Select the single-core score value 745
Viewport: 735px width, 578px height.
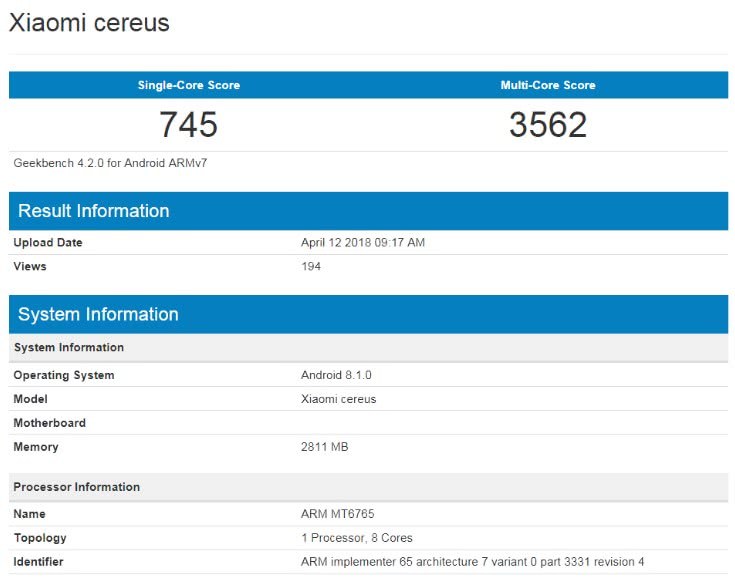click(188, 125)
